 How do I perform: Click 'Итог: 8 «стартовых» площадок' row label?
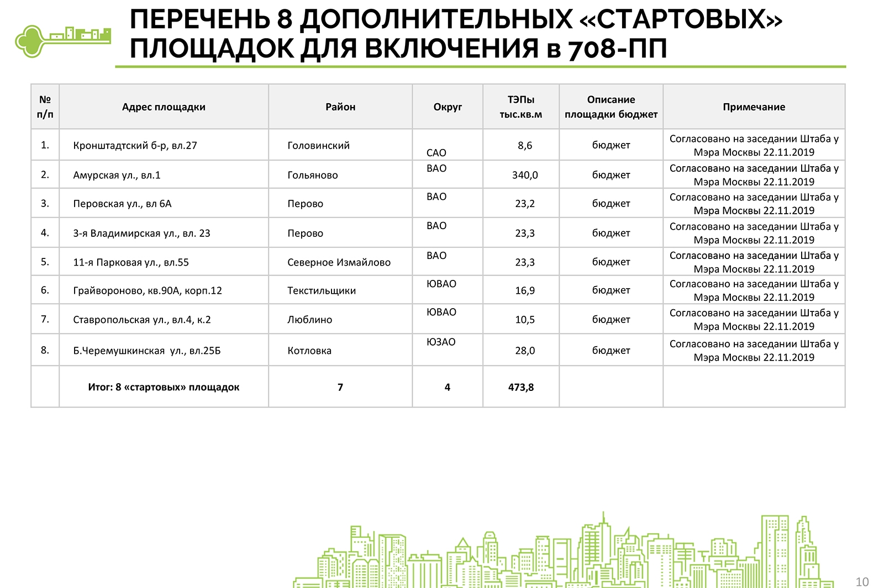(164, 388)
